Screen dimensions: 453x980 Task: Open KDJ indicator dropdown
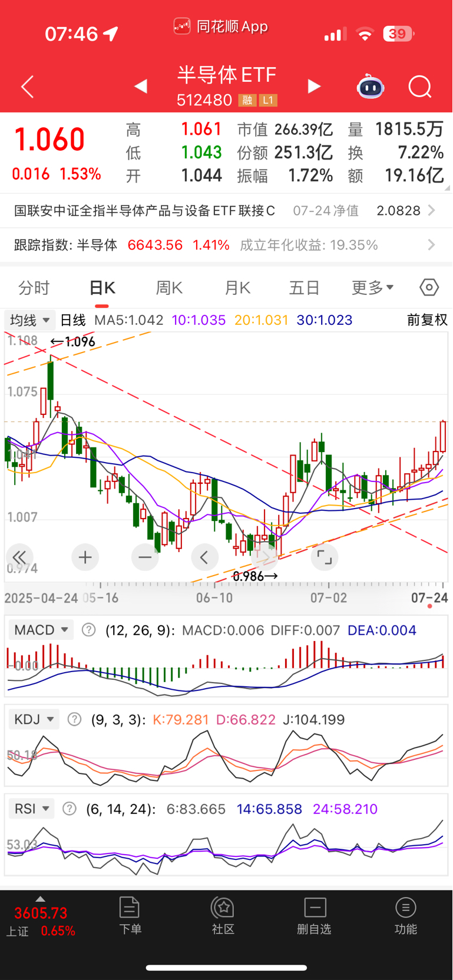[34, 719]
